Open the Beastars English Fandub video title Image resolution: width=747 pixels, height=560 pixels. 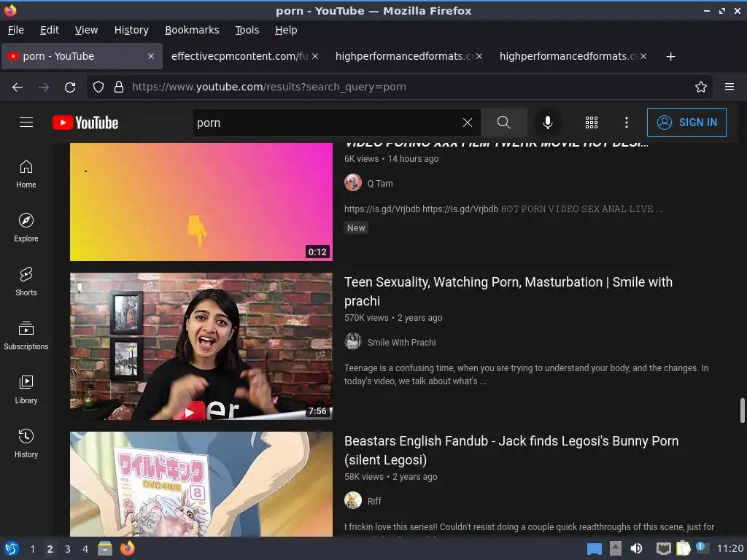coord(511,451)
